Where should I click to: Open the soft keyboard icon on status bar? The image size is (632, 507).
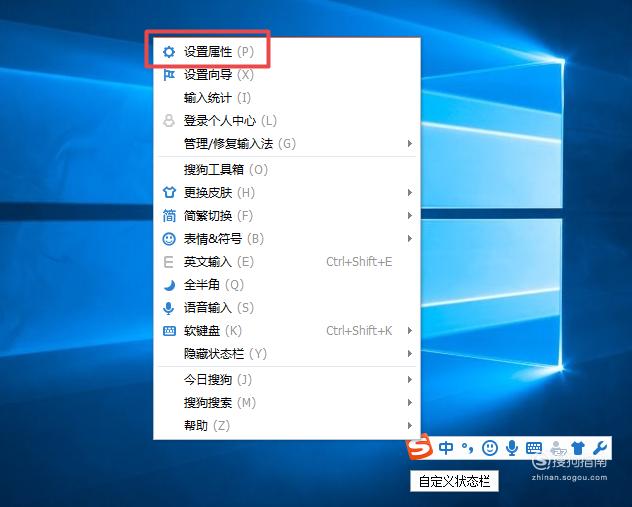[534, 448]
